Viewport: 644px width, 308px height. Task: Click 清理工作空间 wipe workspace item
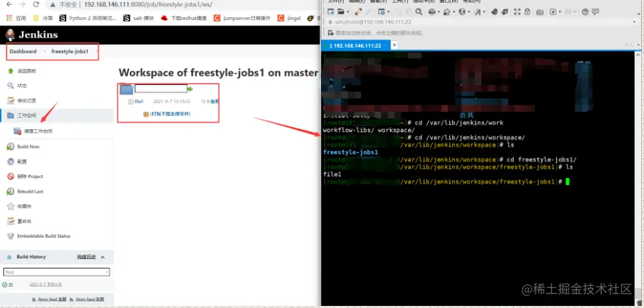[33, 131]
